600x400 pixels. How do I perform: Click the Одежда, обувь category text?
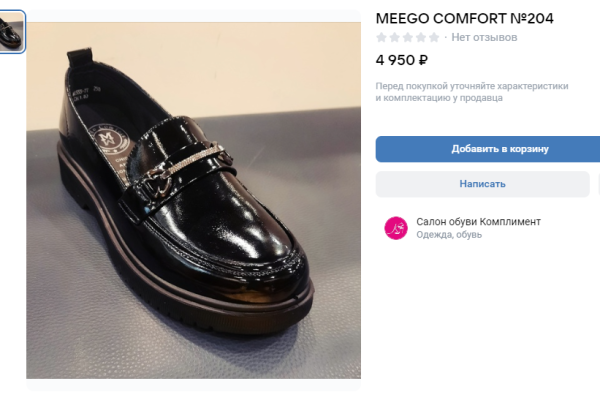(449, 235)
